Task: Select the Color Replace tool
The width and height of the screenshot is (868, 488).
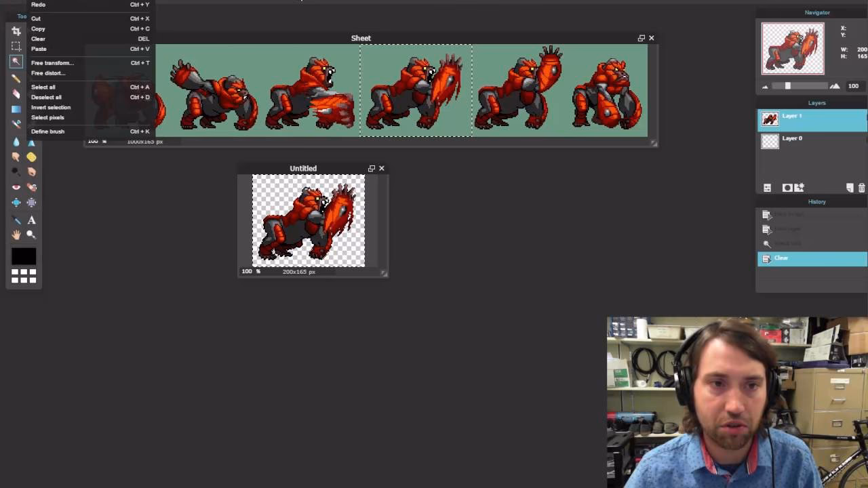Action: pyautogui.click(x=16, y=124)
